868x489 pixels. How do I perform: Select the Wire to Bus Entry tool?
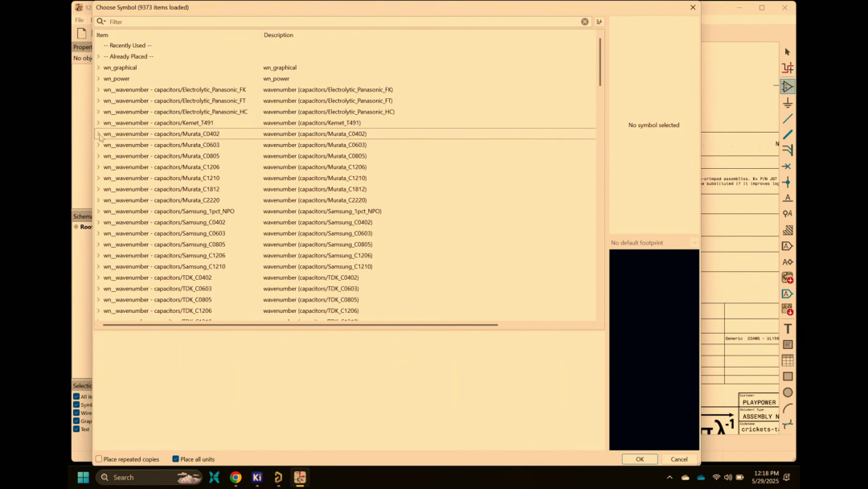[787, 150]
